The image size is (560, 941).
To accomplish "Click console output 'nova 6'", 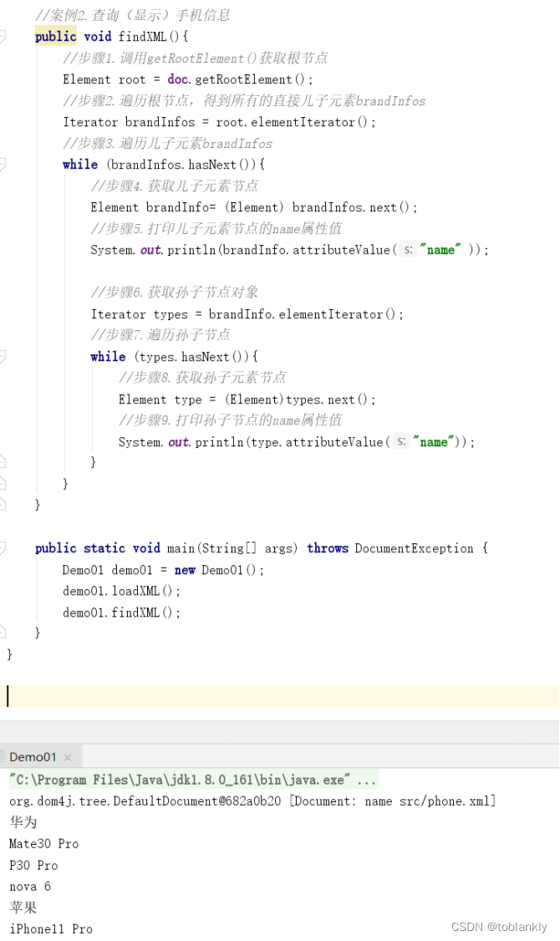I will [30, 887].
